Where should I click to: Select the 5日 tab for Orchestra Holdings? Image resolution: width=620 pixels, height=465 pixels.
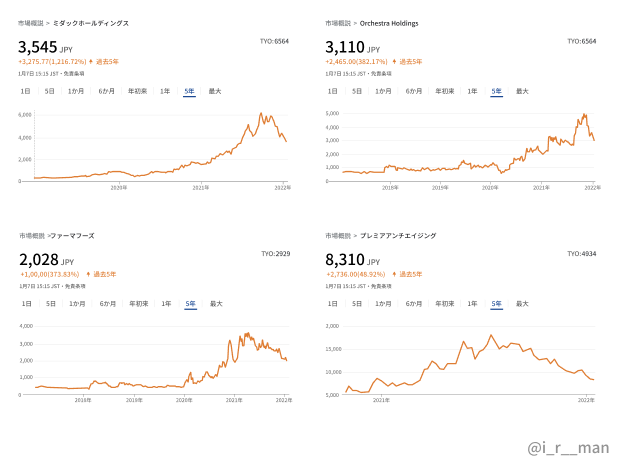point(356,91)
